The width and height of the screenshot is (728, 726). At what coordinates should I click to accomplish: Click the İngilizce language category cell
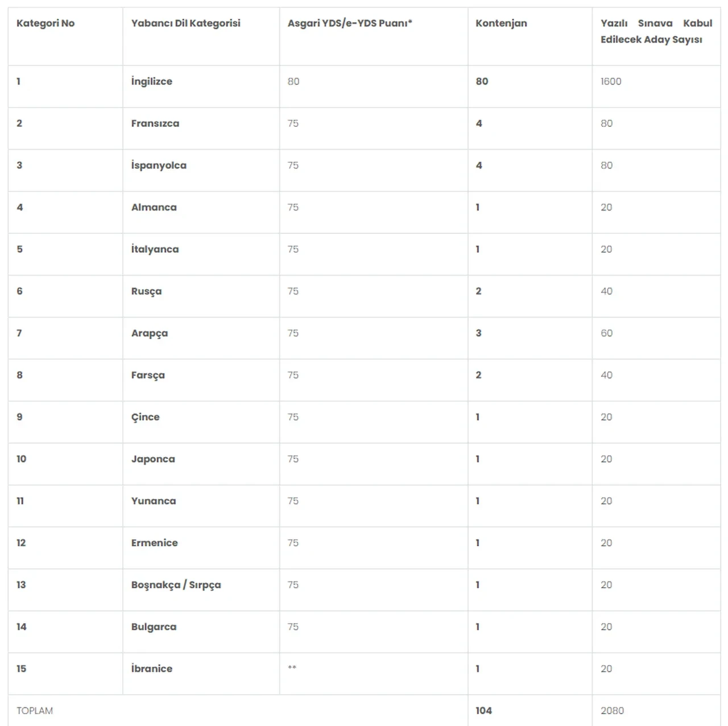151,81
